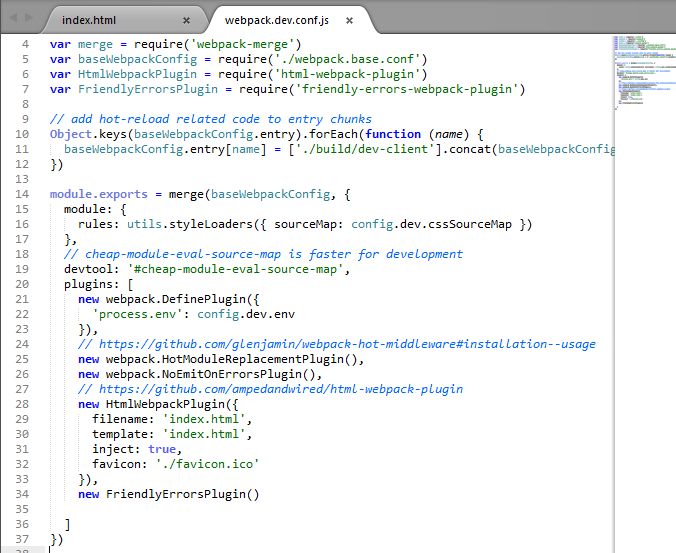Image resolution: width=676 pixels, height=553 pixels.
Task: Click './webpack.base.conf' string on line 5
Action: (347, 59)
